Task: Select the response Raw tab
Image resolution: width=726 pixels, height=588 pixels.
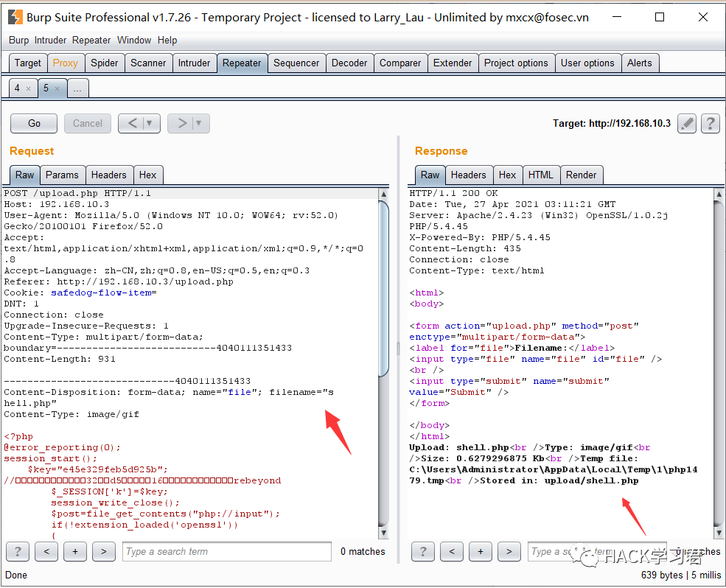Action: click(x=430, y=175)
